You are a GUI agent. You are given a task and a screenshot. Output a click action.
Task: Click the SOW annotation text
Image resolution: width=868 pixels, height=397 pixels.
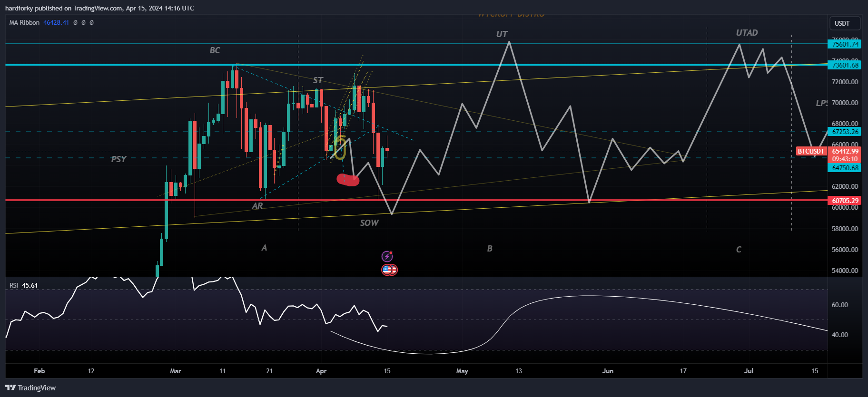(x=369, y=223)
